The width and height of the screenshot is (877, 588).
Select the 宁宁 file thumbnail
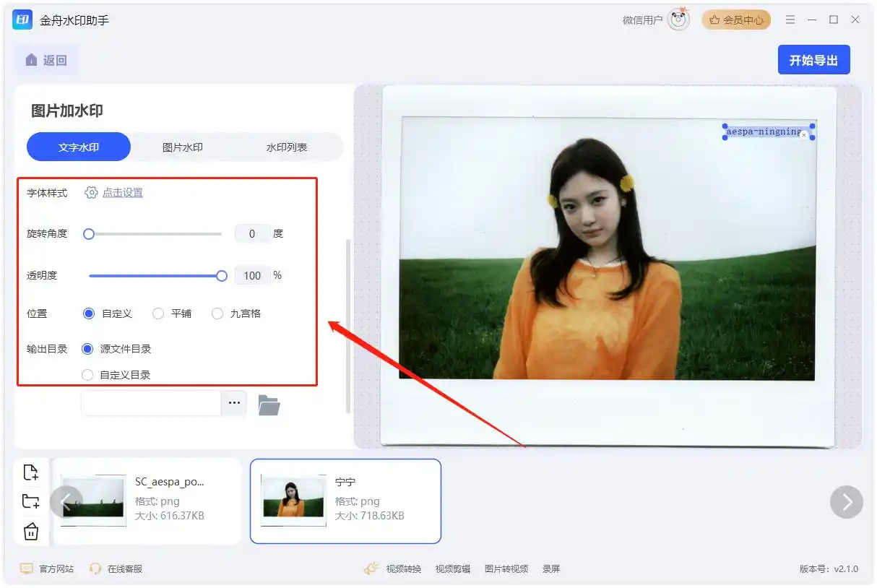pos(293,500)
